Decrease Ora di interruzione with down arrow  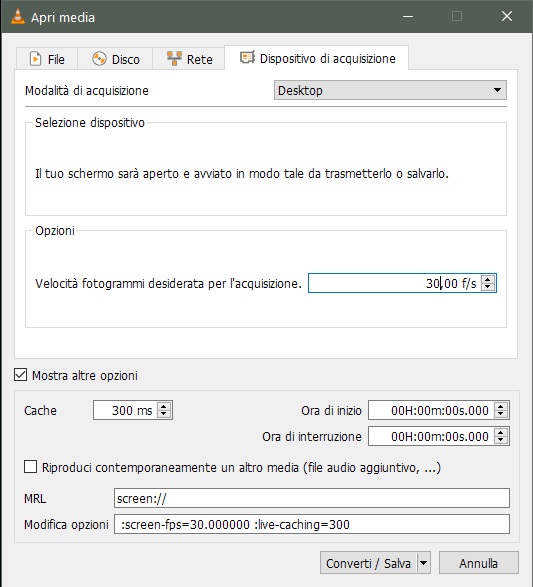(x=501, y=440)
